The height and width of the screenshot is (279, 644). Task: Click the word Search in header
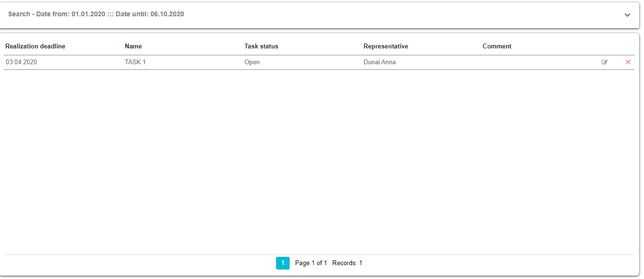[x=19, y=14]
